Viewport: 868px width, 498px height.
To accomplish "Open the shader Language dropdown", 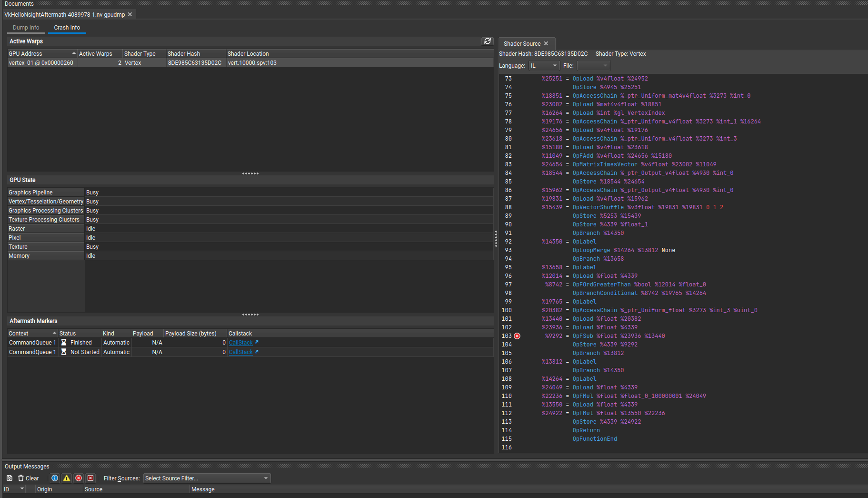I will (544, 65).
